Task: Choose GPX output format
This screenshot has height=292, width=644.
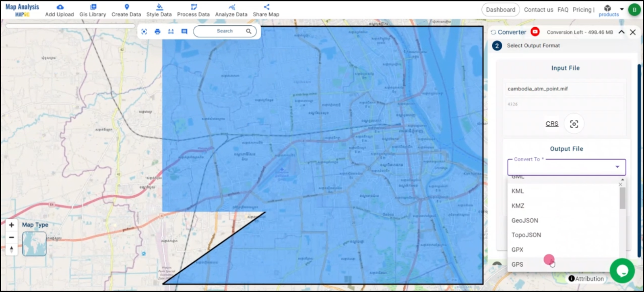Action: click(x=563, y=250)
